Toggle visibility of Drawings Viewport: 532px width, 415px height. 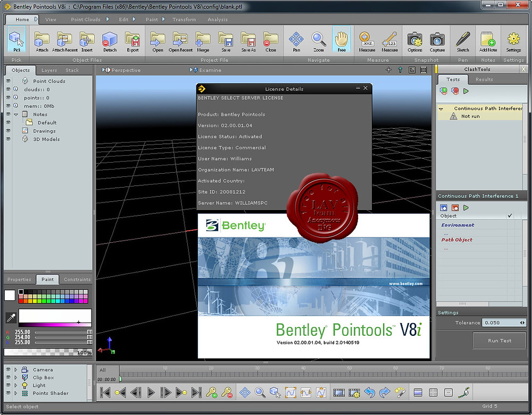pos(8,131)
